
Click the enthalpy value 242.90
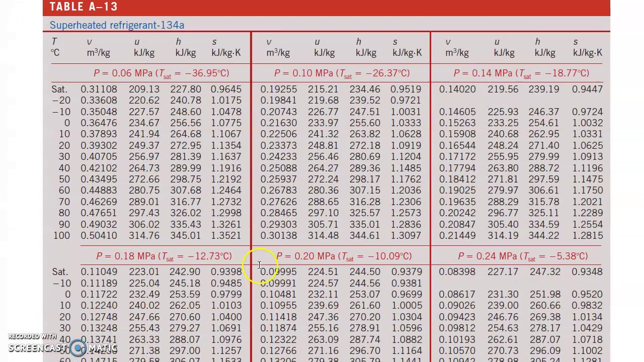tap(185, 272)
